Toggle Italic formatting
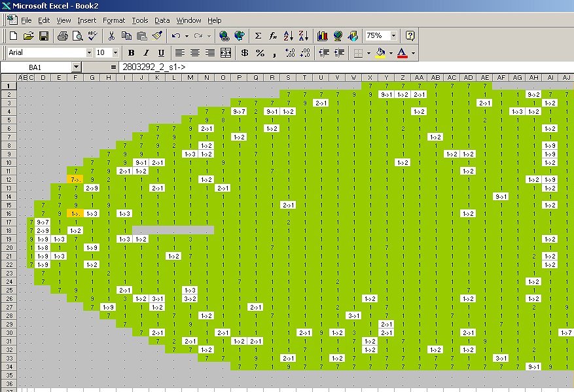This screenshot has width=574, height=392. pos(146,53)
